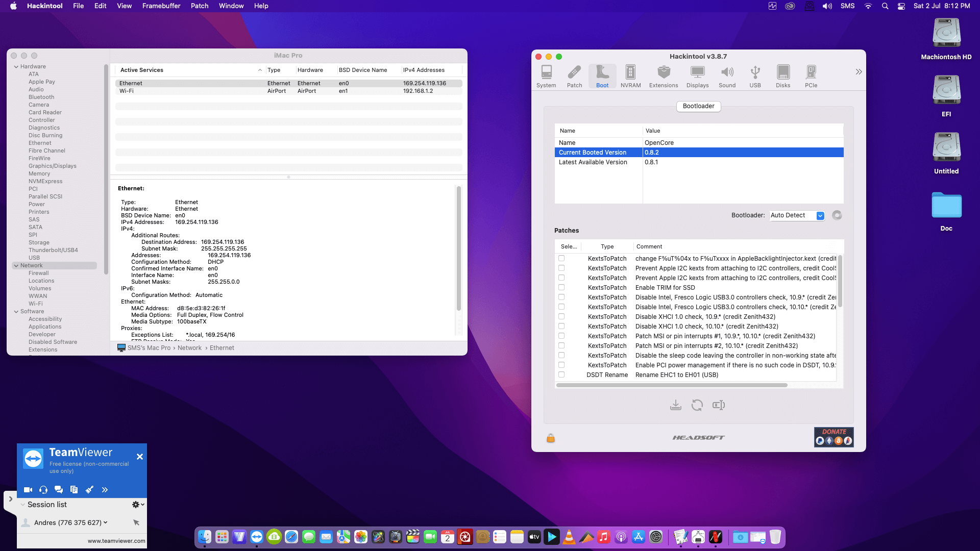The width and height of the screenshot is (980, 551).
Task: Click the TeamViewer annotation tool icon
Action: (89, 490)
